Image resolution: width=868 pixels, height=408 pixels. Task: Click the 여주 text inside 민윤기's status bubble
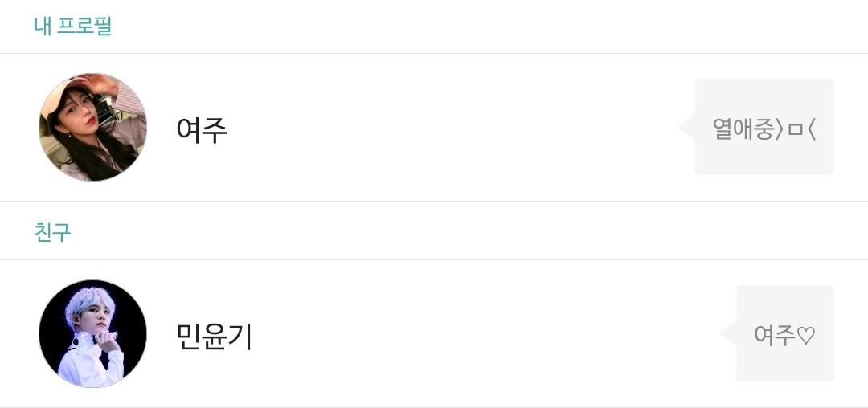point(774,335)
